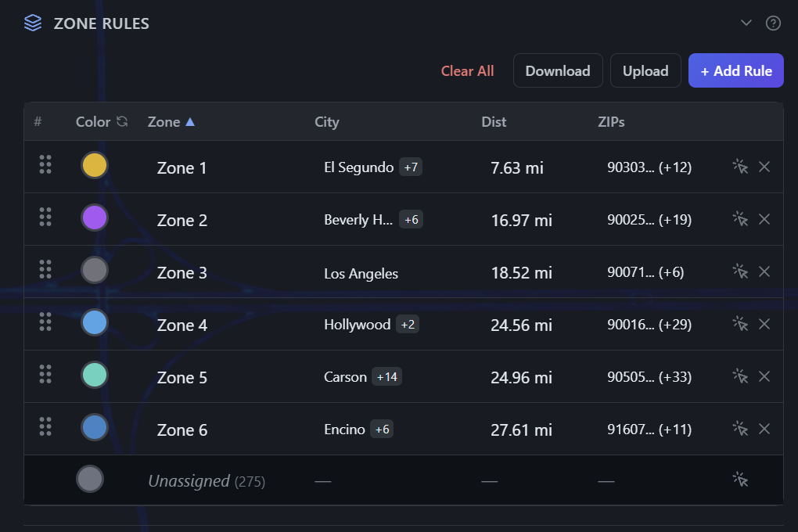The height and width of the screenshot is (532, 798).
Task: Click the Zone 4 name
Action: pos(182,325)
